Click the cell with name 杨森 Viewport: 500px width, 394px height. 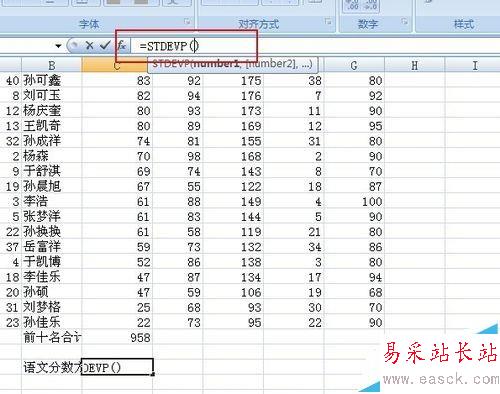[x=52, y=156]
